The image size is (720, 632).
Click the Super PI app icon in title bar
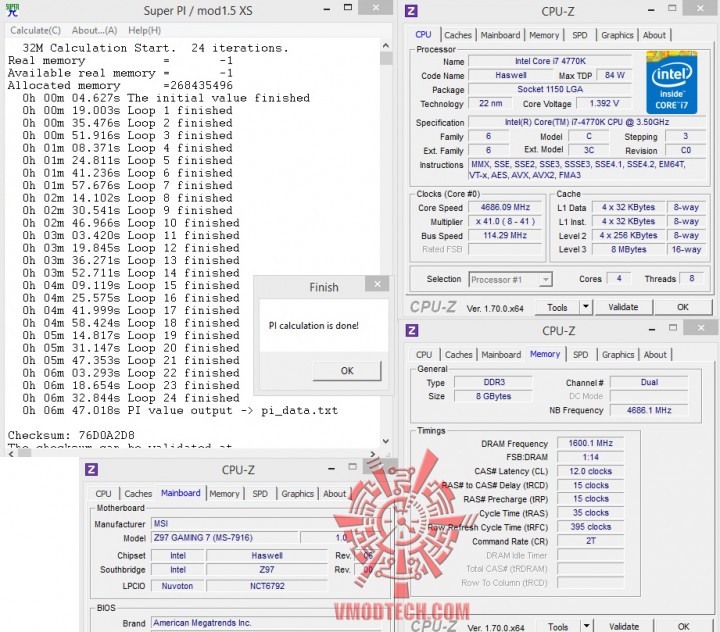point(12,10)
